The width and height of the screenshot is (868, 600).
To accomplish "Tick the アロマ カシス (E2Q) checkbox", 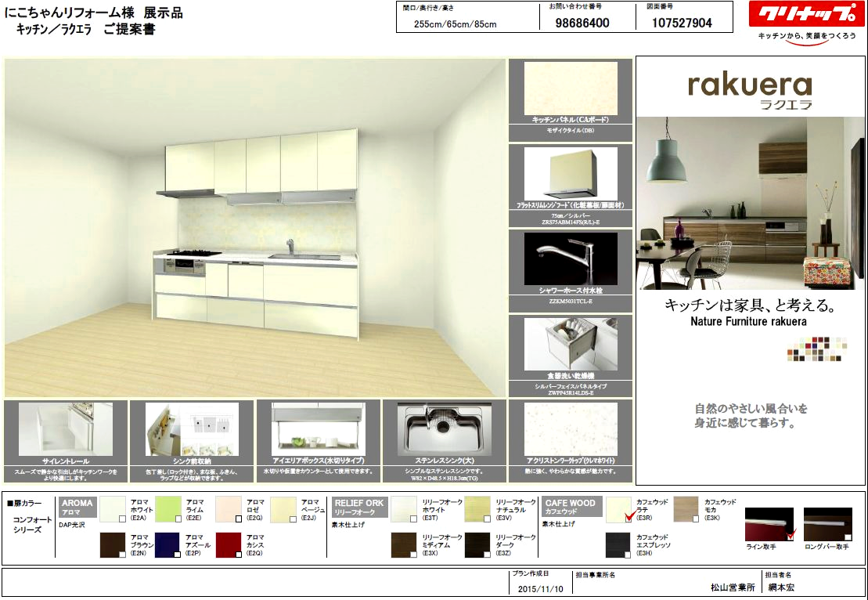I will [x=238, y=554].
